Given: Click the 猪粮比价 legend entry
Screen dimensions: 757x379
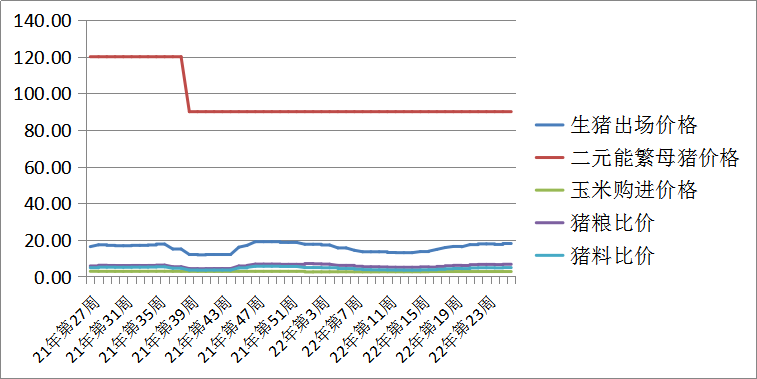Looking at the screenshot, I should coord(595,223).
